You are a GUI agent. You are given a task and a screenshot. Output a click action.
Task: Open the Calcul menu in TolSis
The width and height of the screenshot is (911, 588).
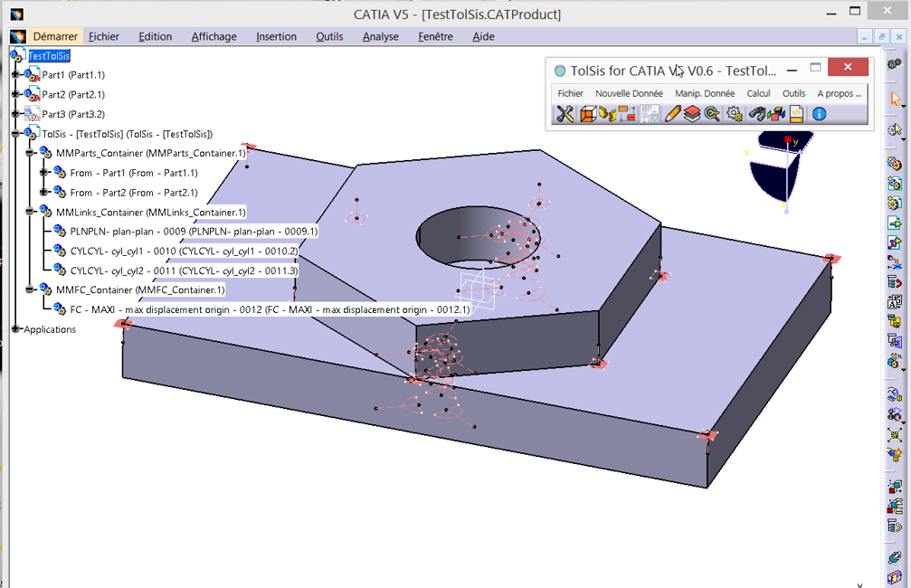pos(758,93)
